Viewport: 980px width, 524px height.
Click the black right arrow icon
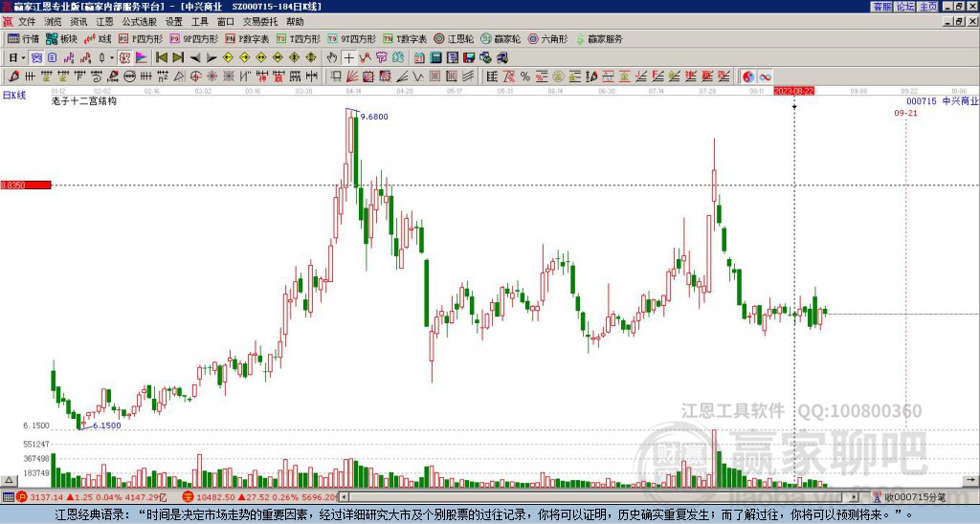coord(212,58)
